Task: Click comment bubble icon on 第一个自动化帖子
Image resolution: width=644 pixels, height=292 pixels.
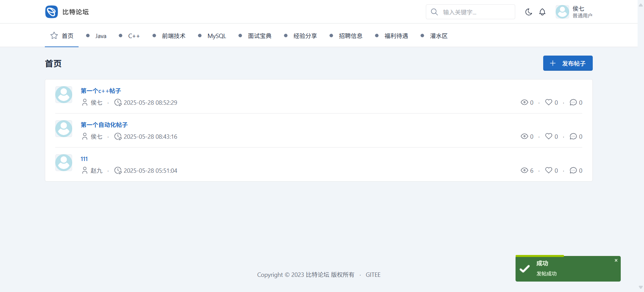Action: [x=573, y=136]
